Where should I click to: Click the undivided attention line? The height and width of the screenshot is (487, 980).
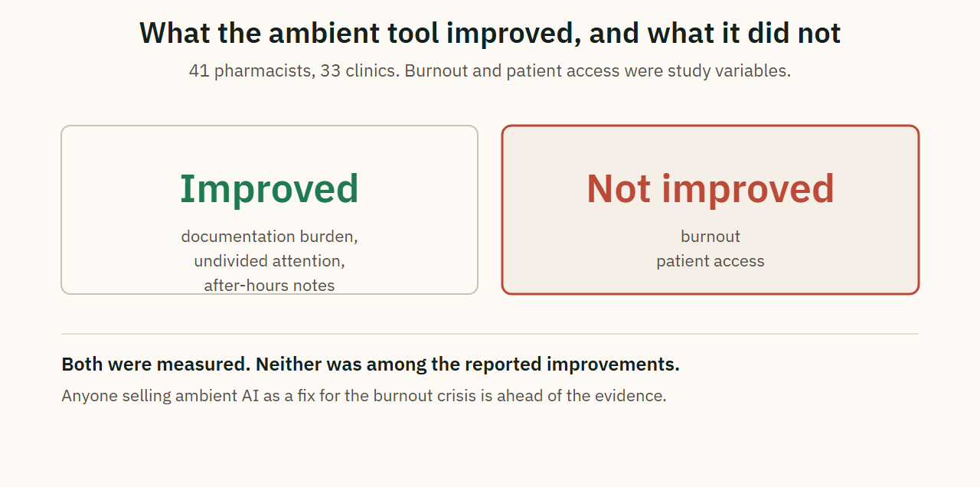click(x=269, y=261)
